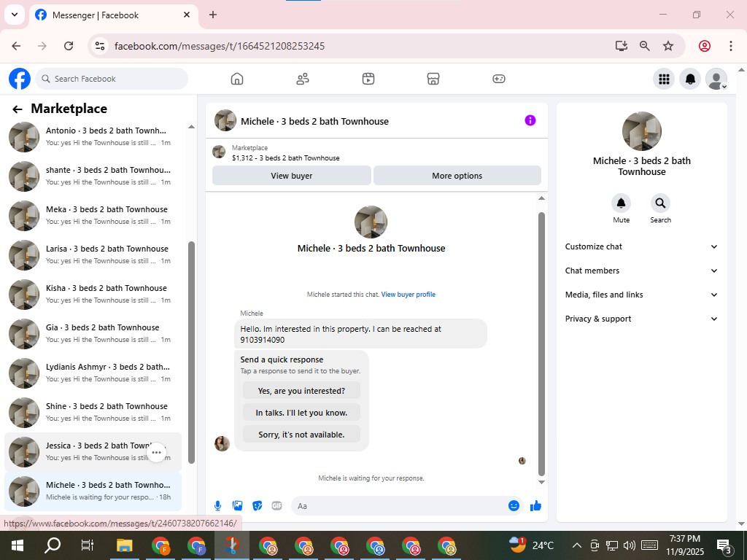
Task: Open shante's conversation
Action: 93,176
